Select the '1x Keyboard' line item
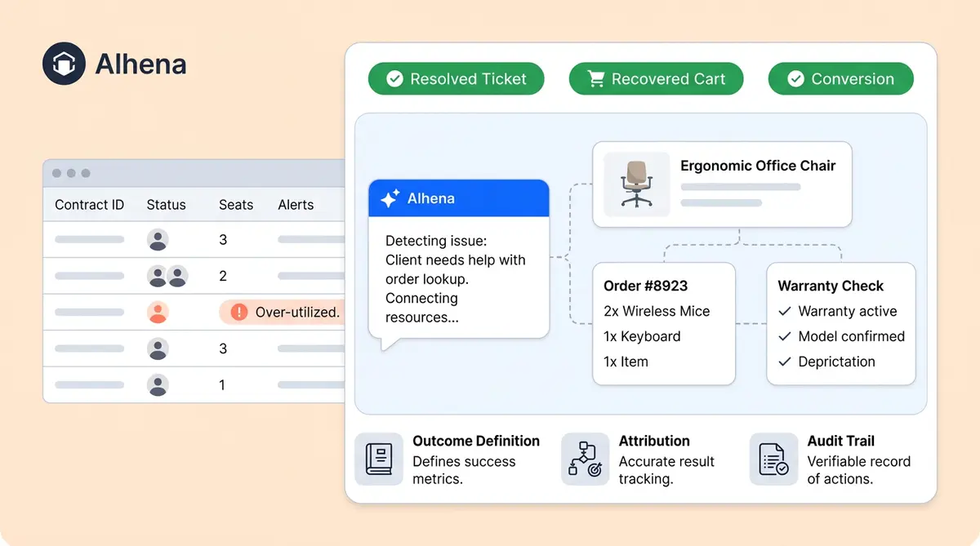This screenshot has width=980, height=546. pyautogui.click(x=642, y=336)
